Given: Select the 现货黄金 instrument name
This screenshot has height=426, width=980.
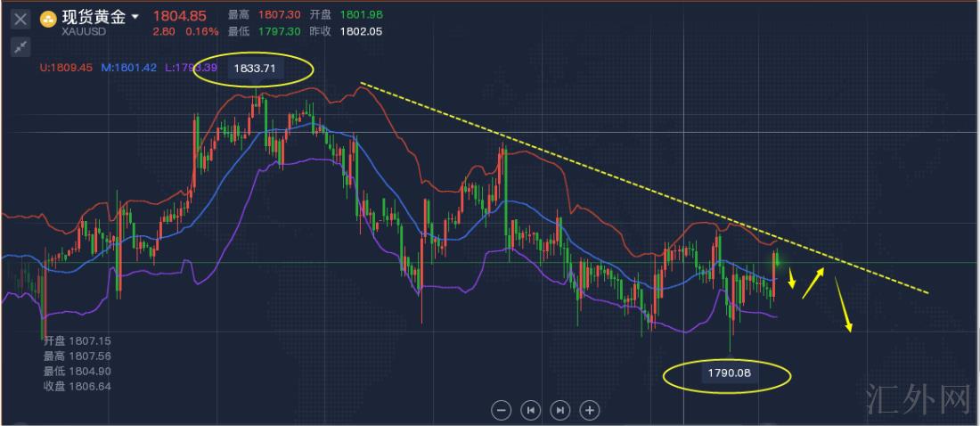Looking at the screenshot, I should tap(94, 16).
